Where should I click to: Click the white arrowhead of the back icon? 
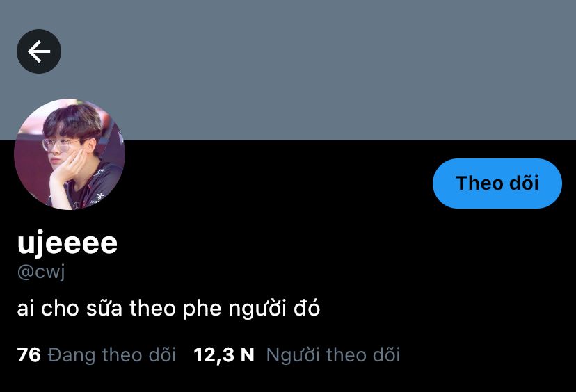33,51
